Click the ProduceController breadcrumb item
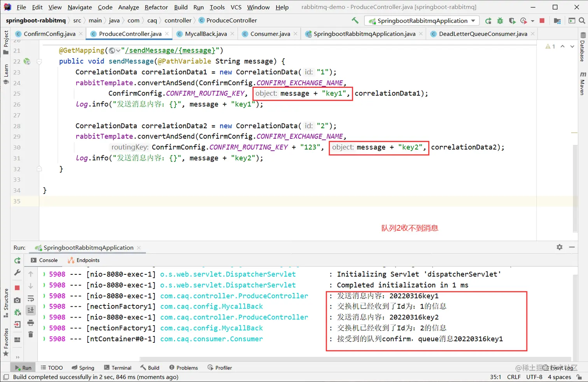Viewport: 588px width, 382px height. (228, 20)
